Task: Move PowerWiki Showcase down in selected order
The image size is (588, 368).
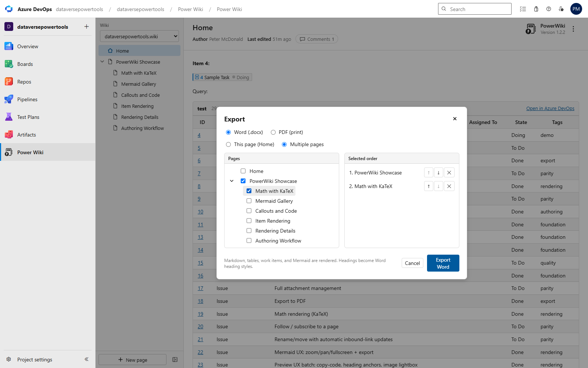Action: (438, 173)
